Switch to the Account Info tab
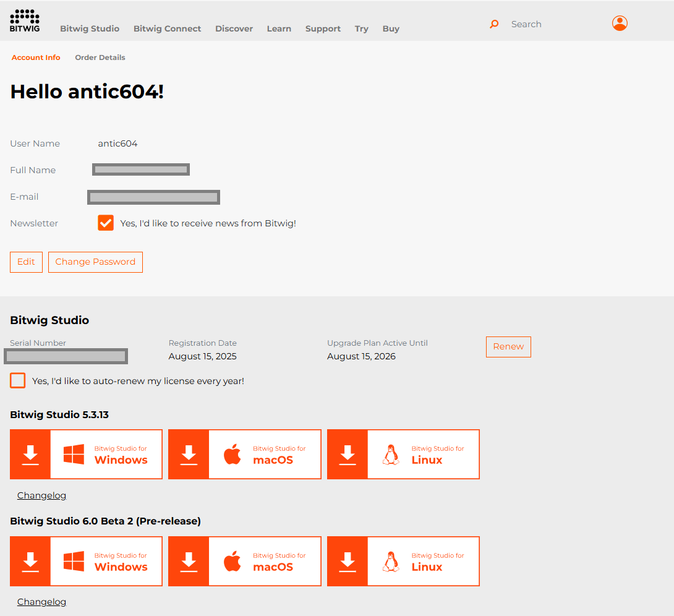 (x=36, y=58)
